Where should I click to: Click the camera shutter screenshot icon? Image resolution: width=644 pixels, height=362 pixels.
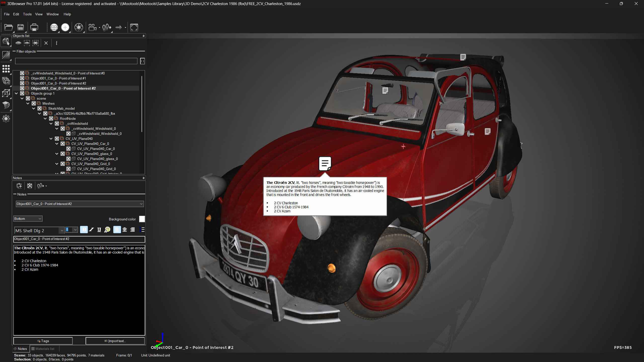(x=79, y=27)
